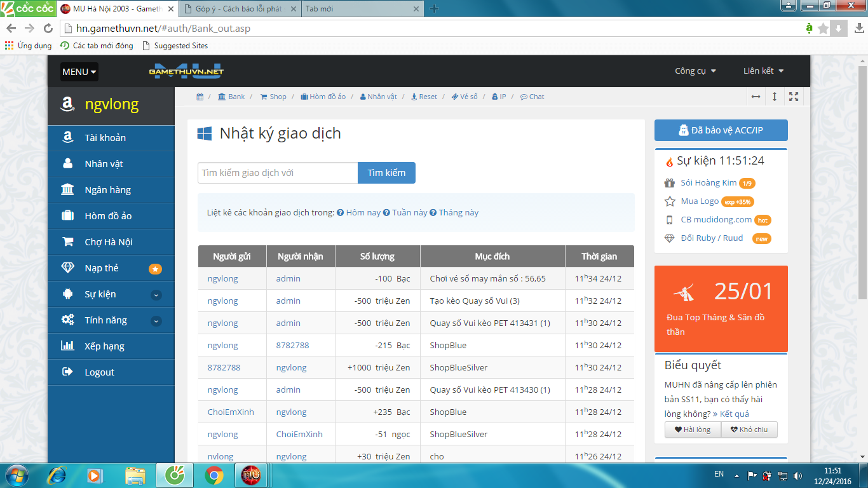Viewport: 868px width, 488px height.
Task: Open Đổi Ruby / Ruud link
Action: click(712, 238)
